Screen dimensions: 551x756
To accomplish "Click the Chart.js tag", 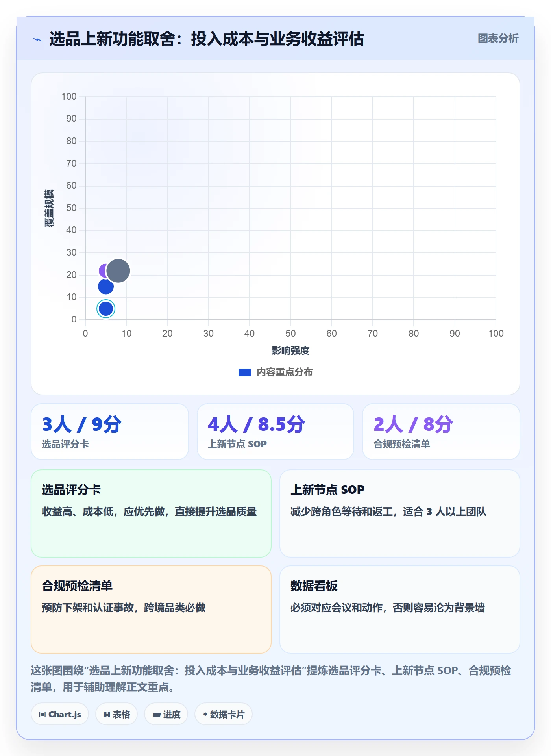I will (x=60, y=714).
